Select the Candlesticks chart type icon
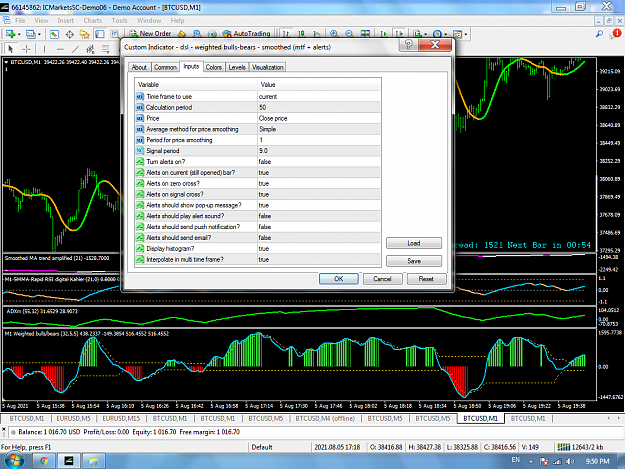Viewport: 625px width, 469px height. click(x=301, y=34)
